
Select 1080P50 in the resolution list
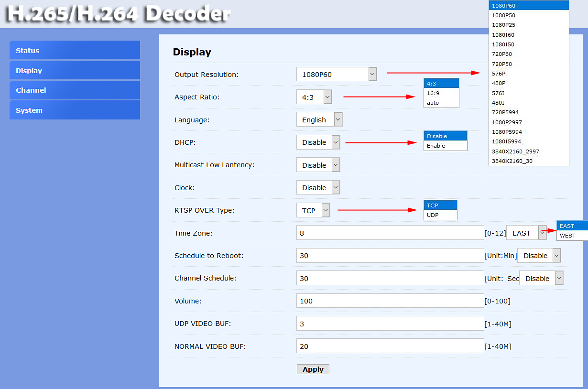pyautogui.click(x=529, y=15)
